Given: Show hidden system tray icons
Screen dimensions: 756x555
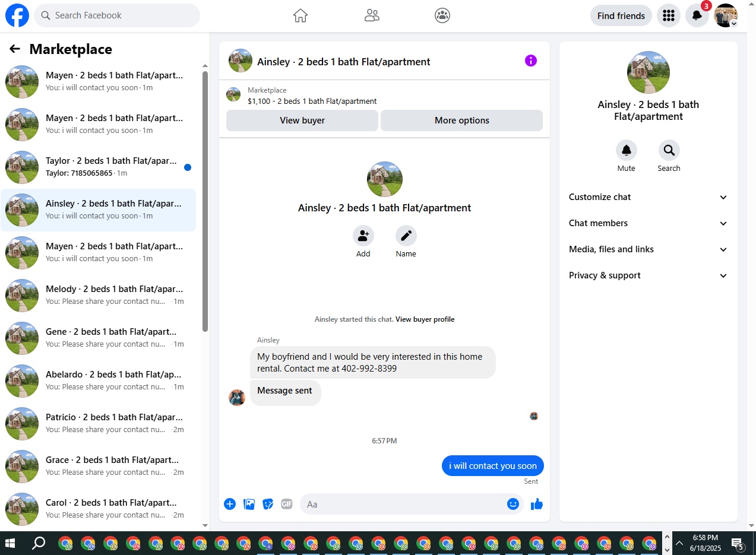Looking at the screenshot, I should coord(680,543).
